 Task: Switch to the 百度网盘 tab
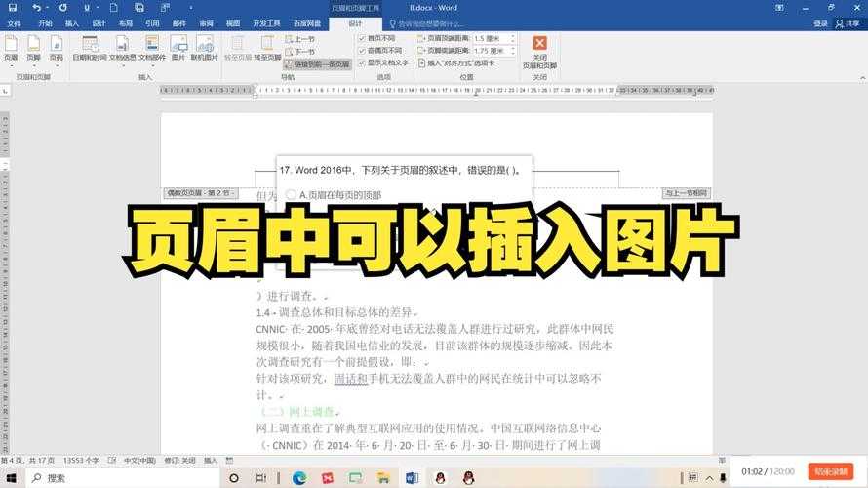[x=307, y=23]
